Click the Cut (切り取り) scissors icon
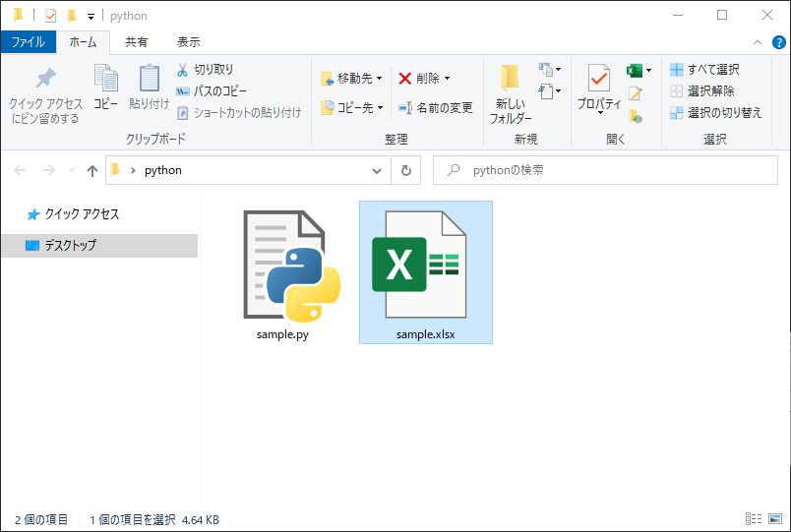 tap(184, 70)
